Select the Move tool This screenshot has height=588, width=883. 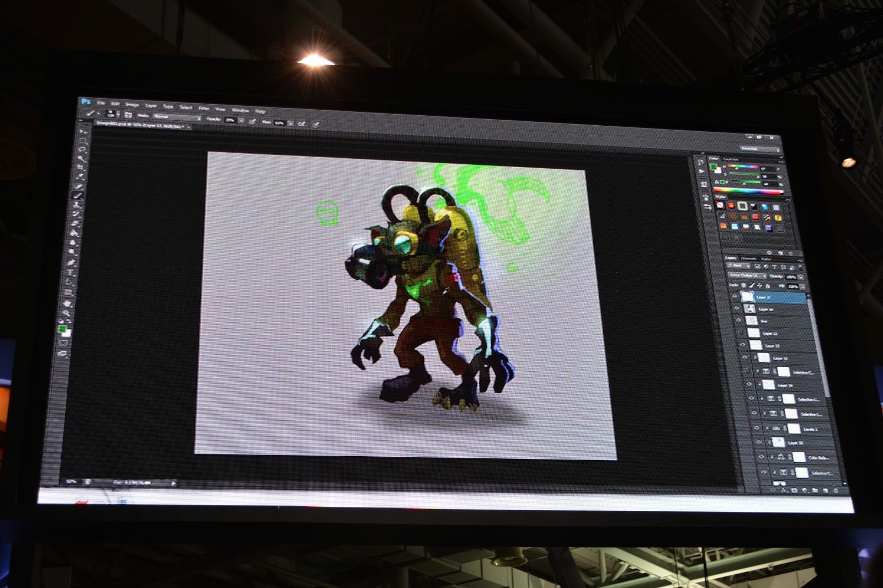[x=82, y=132]
